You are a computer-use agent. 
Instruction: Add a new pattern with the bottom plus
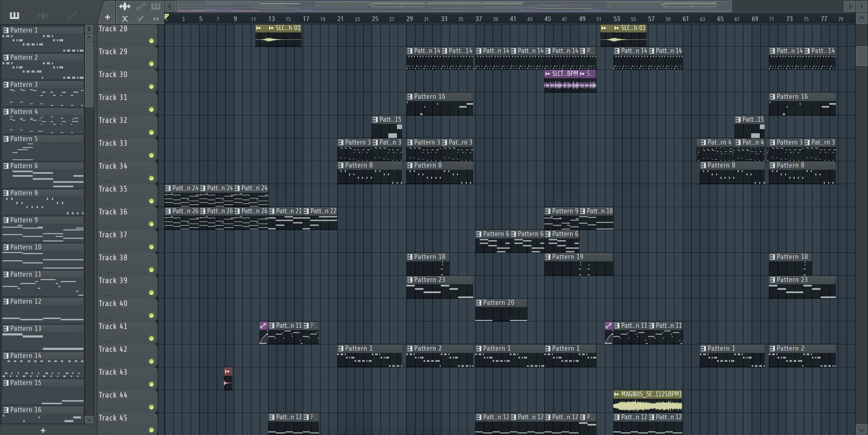pos(43,430)
